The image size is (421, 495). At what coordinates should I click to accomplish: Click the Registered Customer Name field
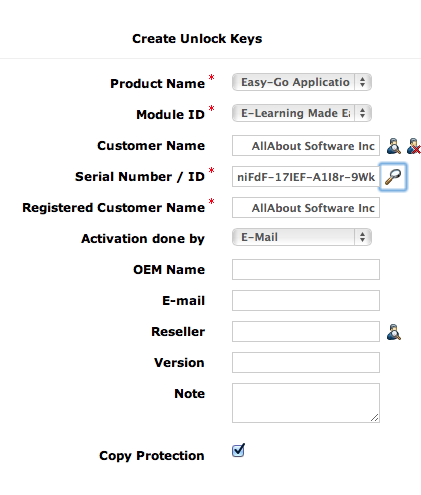pos(306,208)
